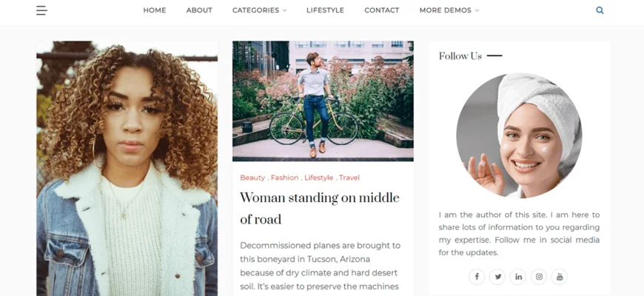Select the Fashion category tag
The width and height of the screenshot is (644, 296).
click(x=285, y=178)
